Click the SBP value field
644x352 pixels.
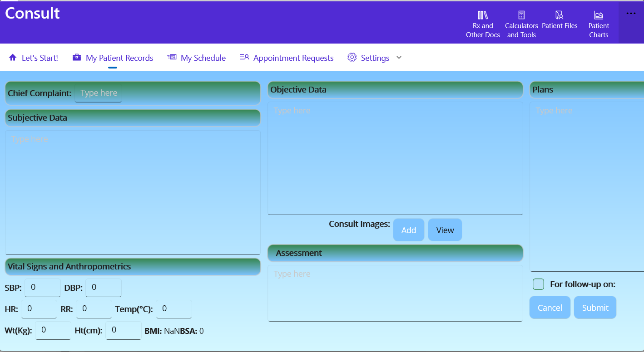43,287
